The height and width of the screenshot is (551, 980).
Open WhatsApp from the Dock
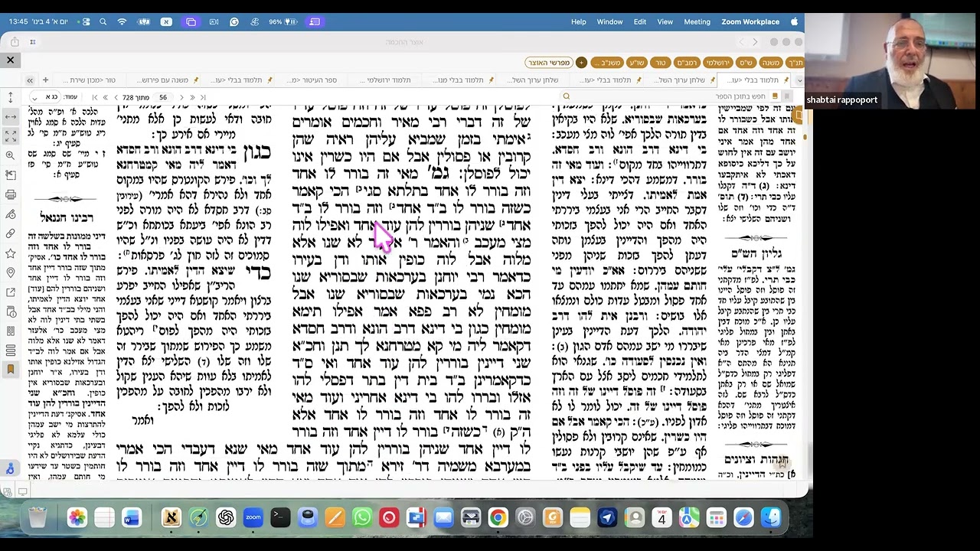click(362, 518)
